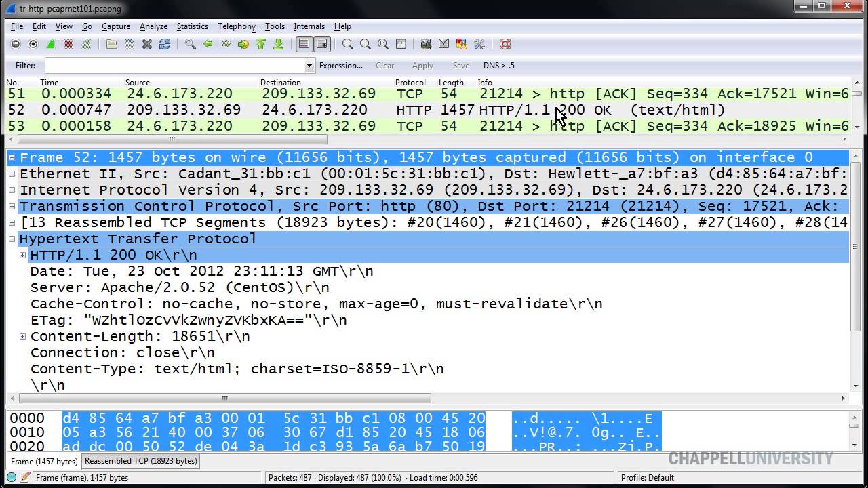The height and width of the screenshot is (488, 868).
Task: Expand Transmission Control Protocol node
Action: pyautogui.click(x=12, y=206)
